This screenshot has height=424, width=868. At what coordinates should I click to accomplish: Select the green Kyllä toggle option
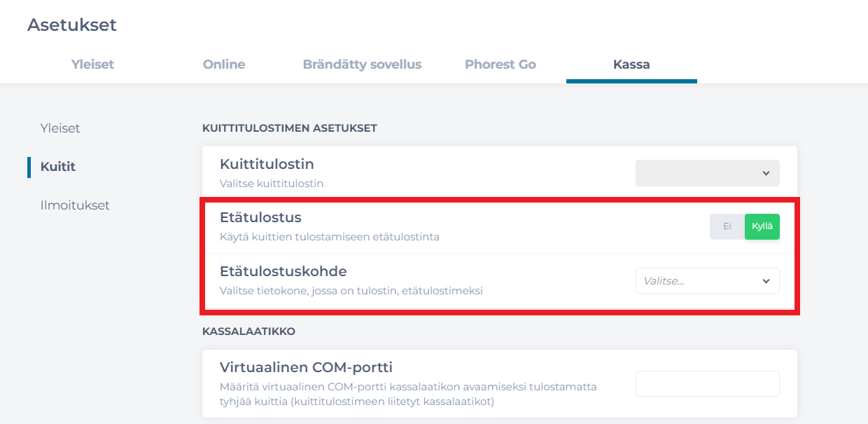pos(762,226)
